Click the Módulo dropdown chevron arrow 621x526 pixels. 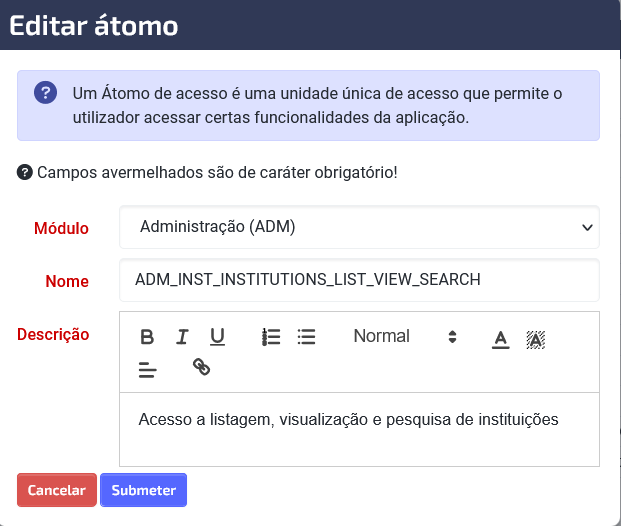coord(587,227)
